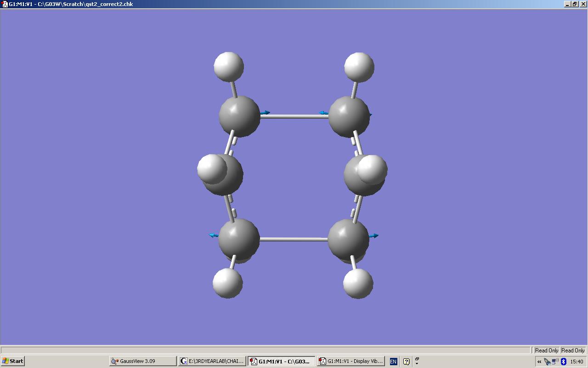Click the upper horizontal carbon-carbon bond
The width and height of the screenshot is (588, 368).
coord(294,116)
